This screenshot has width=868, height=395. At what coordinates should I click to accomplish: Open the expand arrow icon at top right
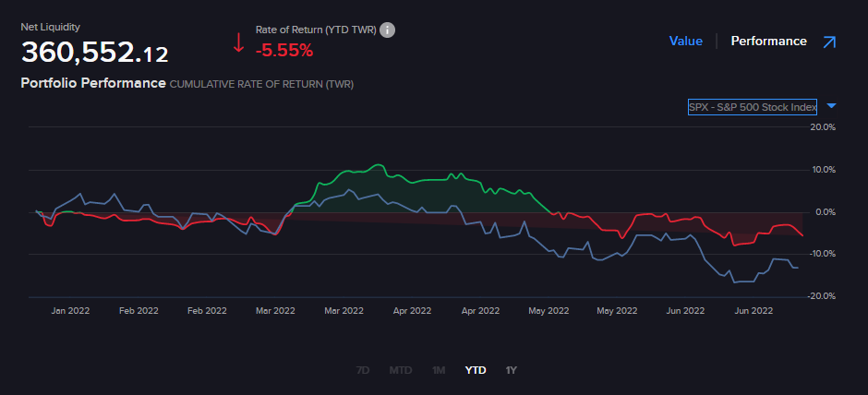(x=828, y=42)
